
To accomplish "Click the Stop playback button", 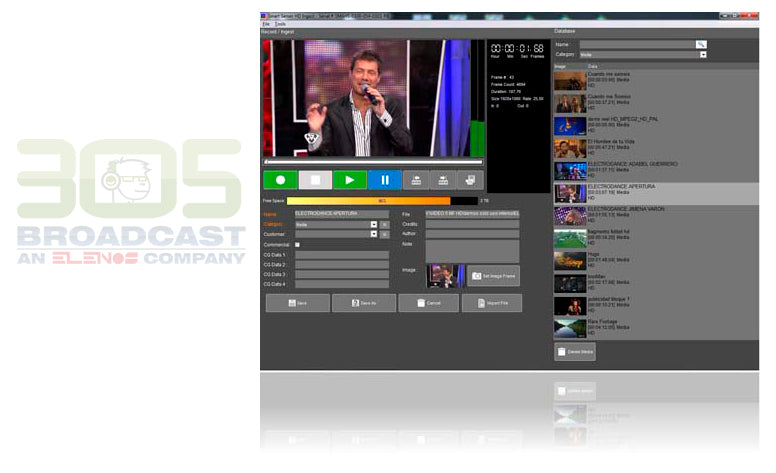I will 314,181.
